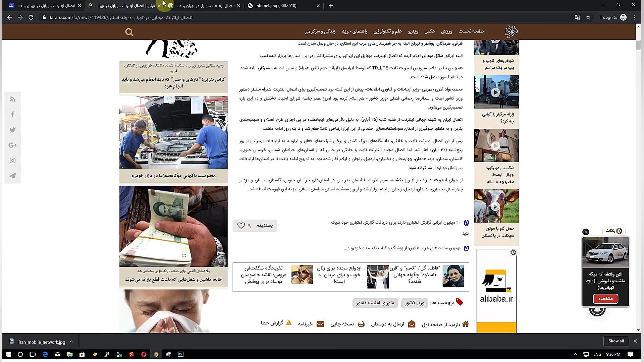Click مشاهده button in Alibaba ad
644x362 pixels.
click(x=605, y=299)
